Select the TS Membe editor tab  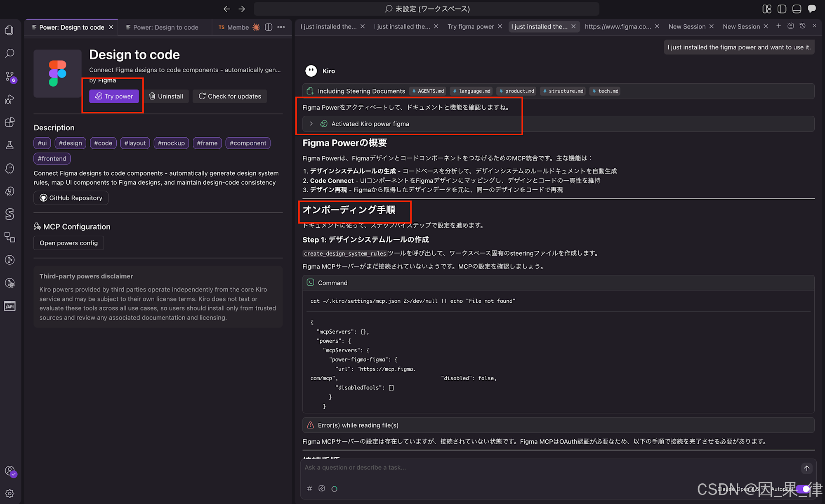tap(234, 27)
